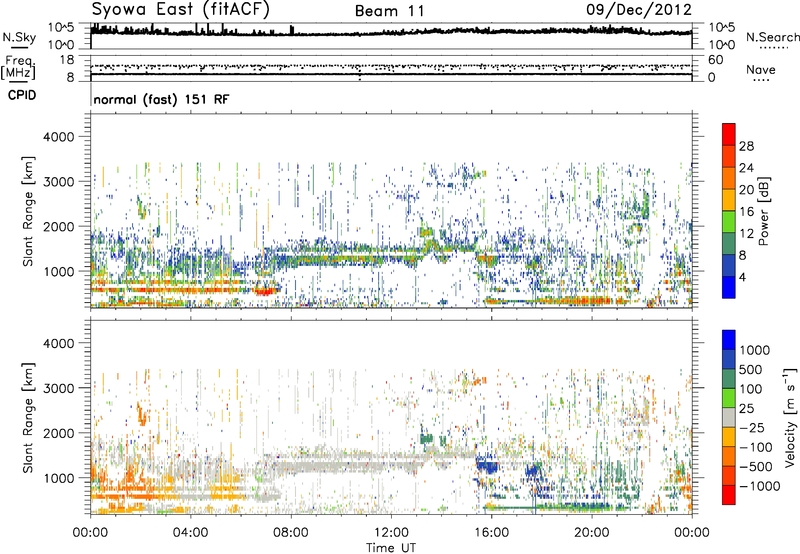Click the '4000' tick of the power panel

click(58, 137)
